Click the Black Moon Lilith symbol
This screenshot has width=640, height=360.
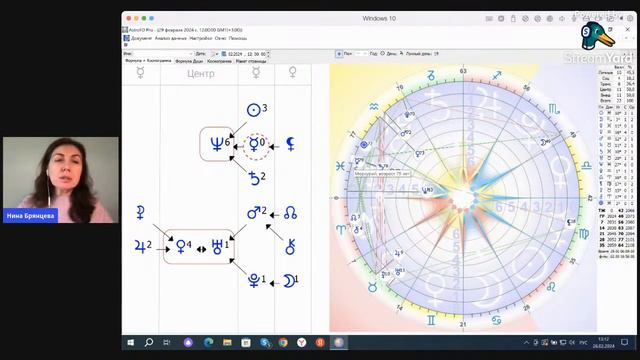click(x=290, y=144)
